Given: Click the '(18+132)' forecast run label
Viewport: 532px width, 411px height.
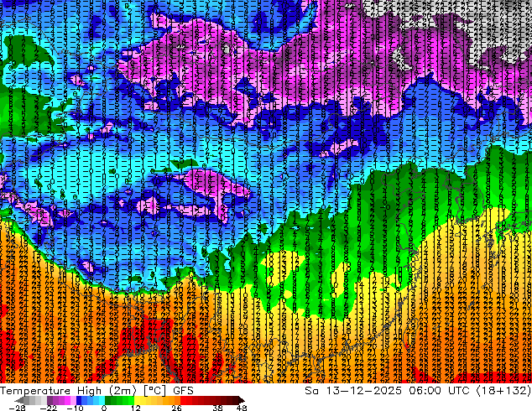Looking at the screenshot, I should tap(503, 391).
